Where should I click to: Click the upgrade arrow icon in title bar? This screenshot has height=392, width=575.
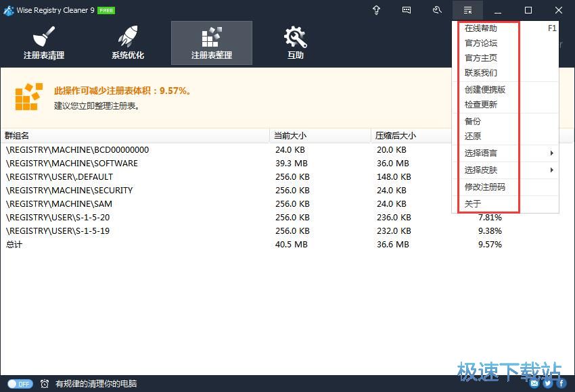coord(376,10)
